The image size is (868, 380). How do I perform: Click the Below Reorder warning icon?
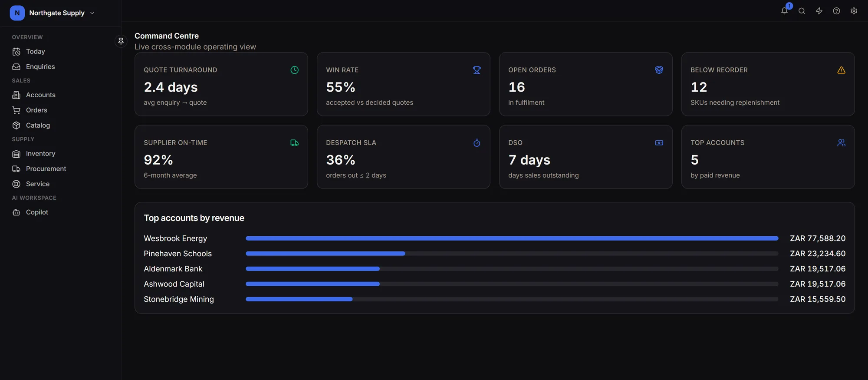pyautogui.click(x=841, y=70)
